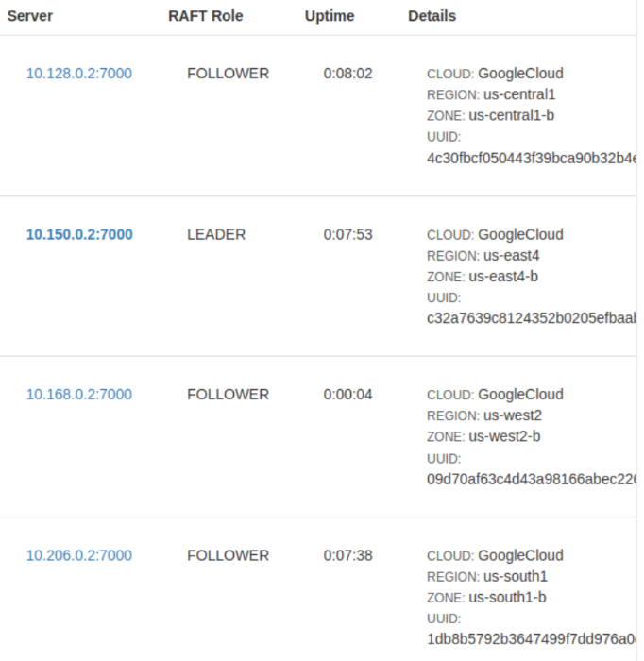Viewport: 644px width, 661px height.
Task: Select the uptime value 0:07:38
Action: click(348, 555)
